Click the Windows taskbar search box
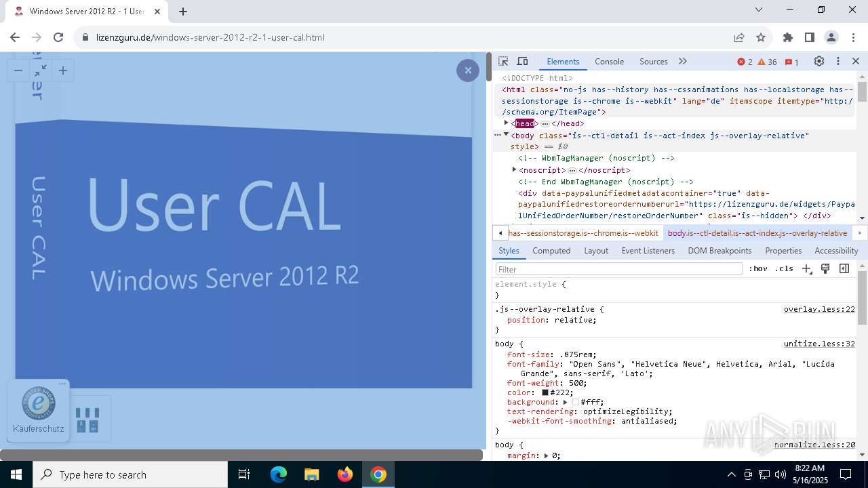Screen dimensions: 868x488 (x=130, y=474)
